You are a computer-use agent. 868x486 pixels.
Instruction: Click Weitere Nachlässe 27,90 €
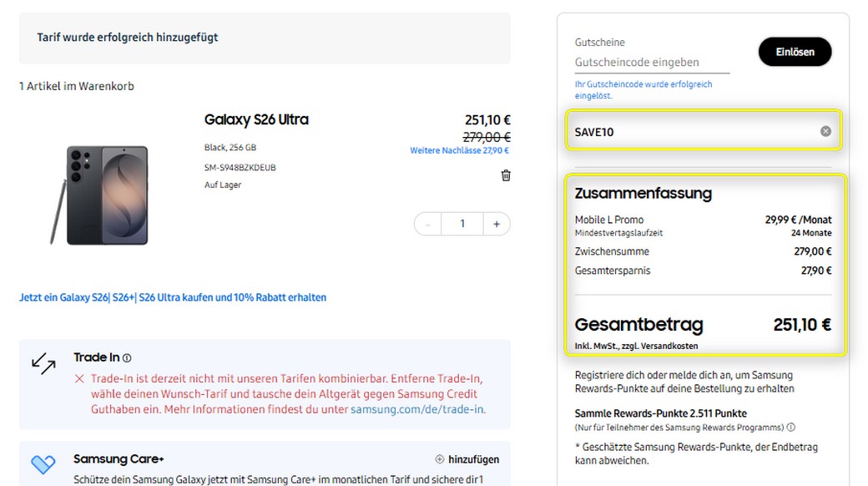459,150
